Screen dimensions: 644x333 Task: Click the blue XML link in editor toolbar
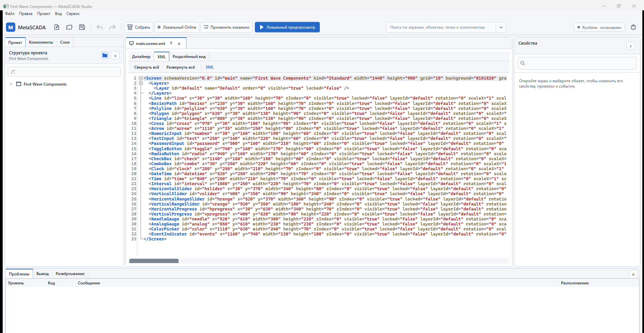pos(210,67)
